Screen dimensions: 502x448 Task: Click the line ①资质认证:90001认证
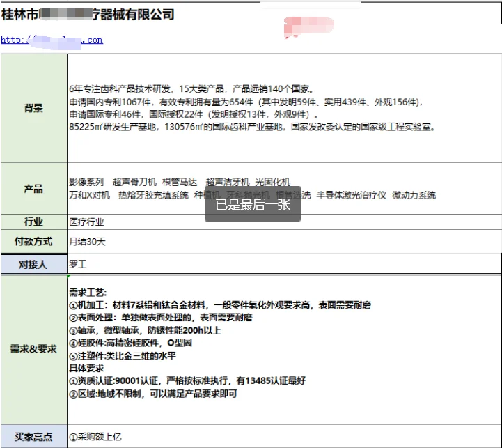click(187, 380)
